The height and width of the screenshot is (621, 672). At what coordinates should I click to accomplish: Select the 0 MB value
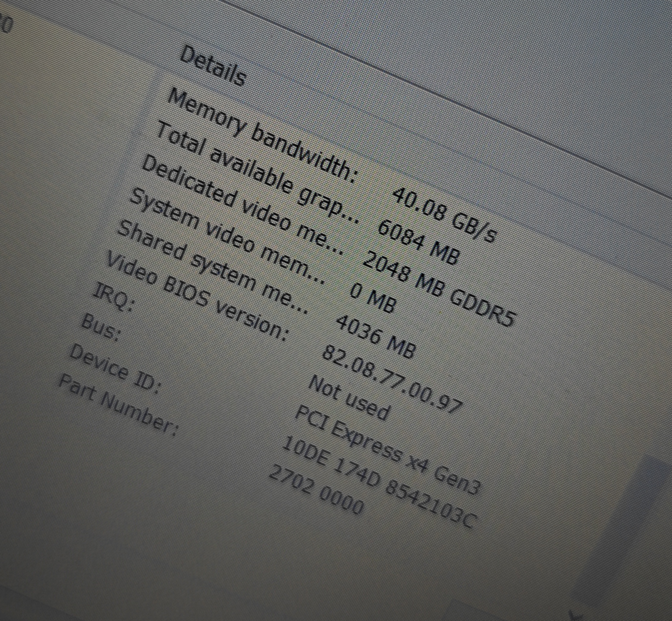pos(373,298)
